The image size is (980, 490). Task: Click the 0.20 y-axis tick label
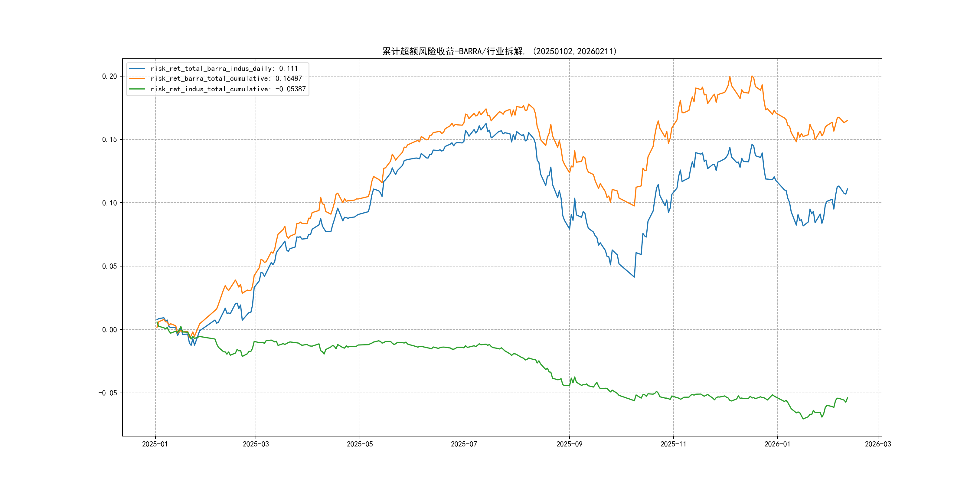coord(109,77)
